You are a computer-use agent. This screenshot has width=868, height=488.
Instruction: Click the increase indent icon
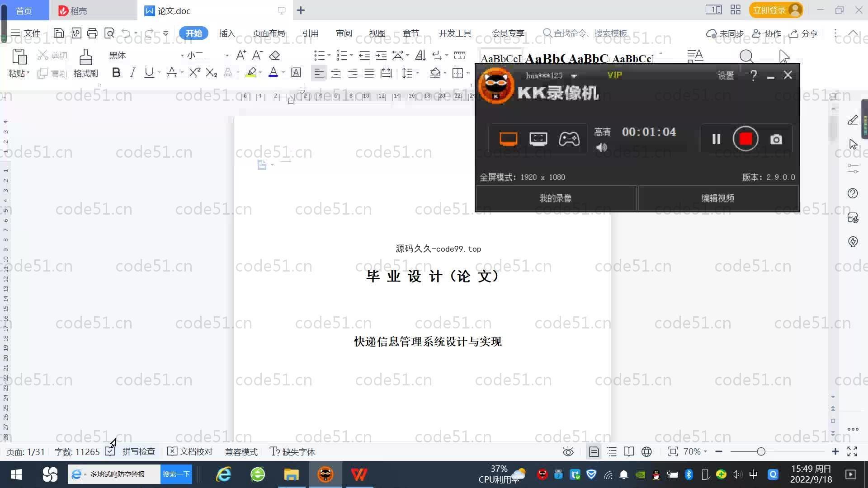pyautogui.click(x=381, y=56)
